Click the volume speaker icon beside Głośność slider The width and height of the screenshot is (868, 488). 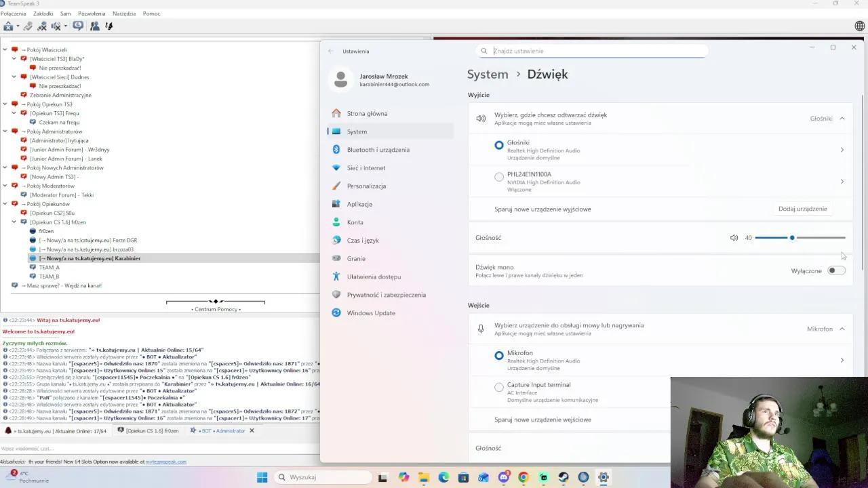pos(734,238)
